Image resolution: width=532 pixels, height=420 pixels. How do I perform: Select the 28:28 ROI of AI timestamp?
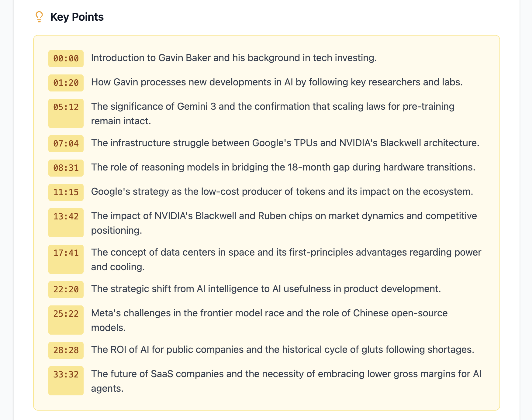coord(66,350)
